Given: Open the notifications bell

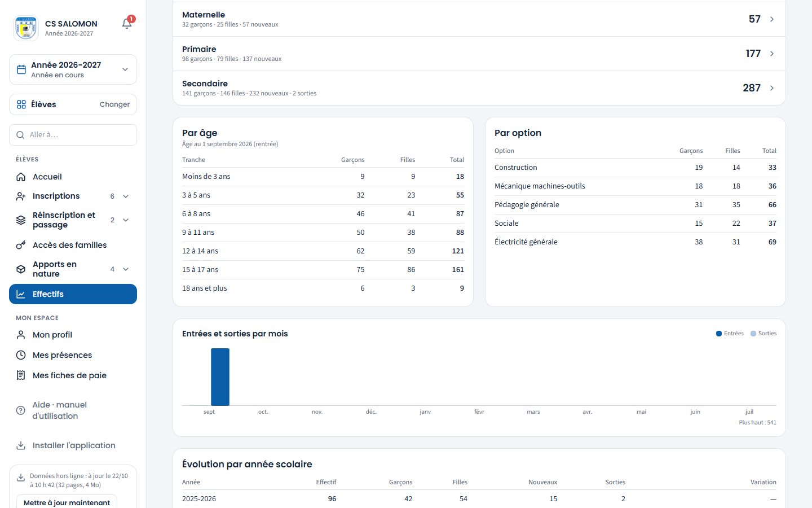Looking at the screenshot, I should point(127,24).
